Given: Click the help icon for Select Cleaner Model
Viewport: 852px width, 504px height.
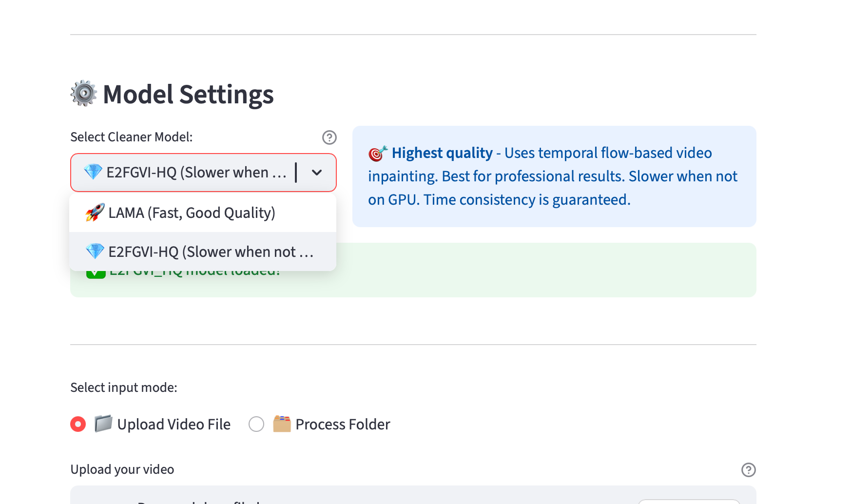Looking at the screenshot, I should click(x=329, y=137).
